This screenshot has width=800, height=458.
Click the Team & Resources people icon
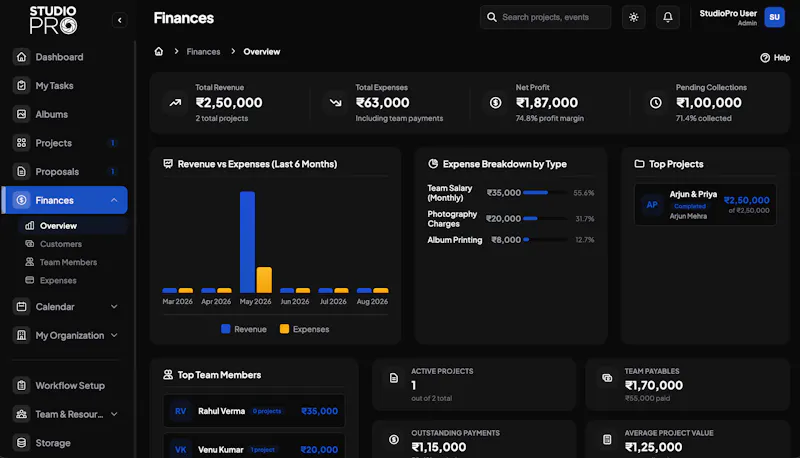pos(21,414)
